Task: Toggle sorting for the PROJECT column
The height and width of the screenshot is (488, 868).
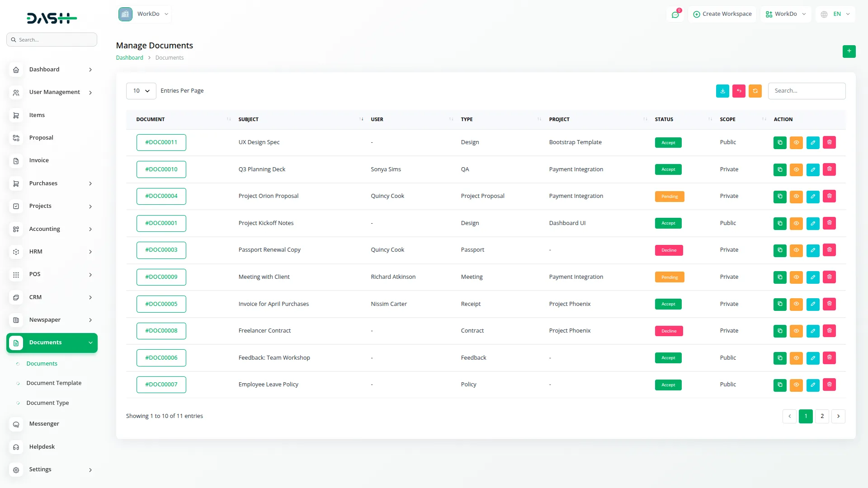Action: point(645,119)
